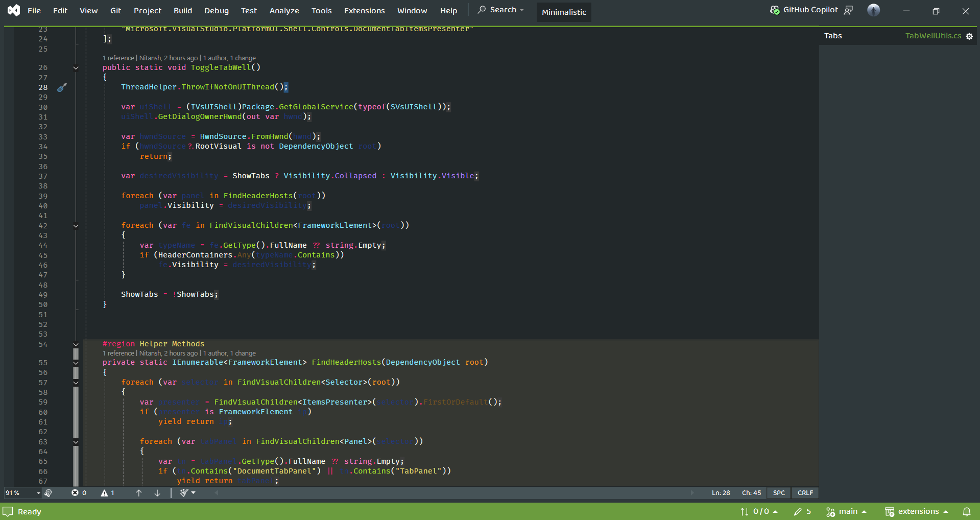Collapse the Helper Methods region at line 54

click(x=76, y=345)
